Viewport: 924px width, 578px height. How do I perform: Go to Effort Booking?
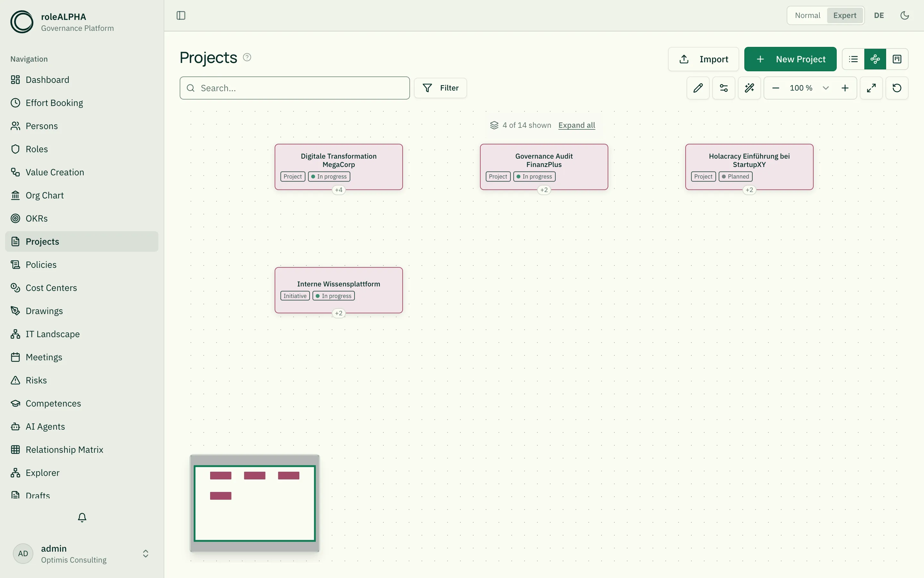[x=82, y=103]
